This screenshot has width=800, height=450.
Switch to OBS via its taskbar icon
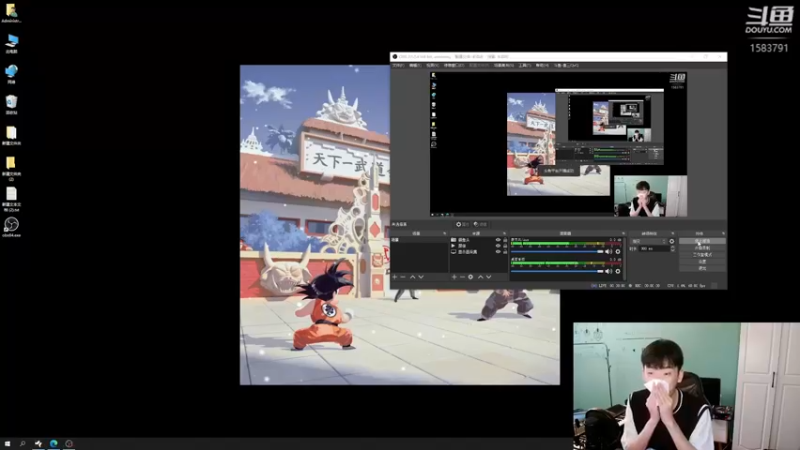pos(69,444)
